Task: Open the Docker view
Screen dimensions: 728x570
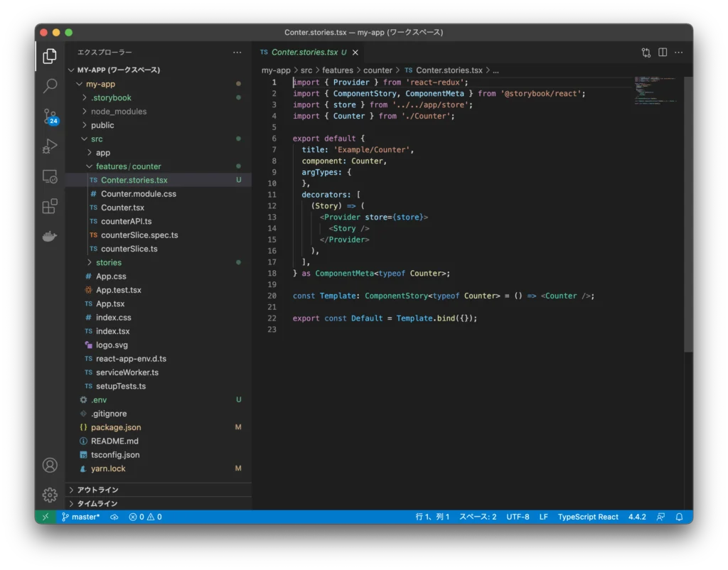Action: pos(50,237)
